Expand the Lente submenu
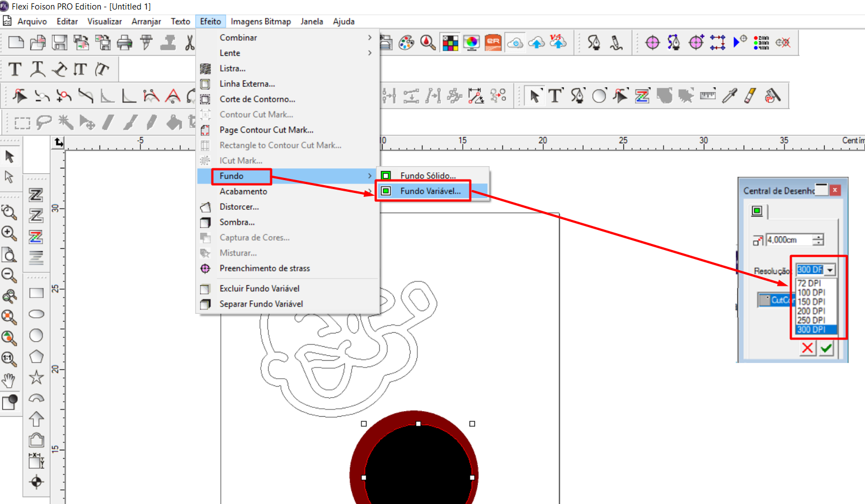The image size is (865, 504). (x=288, y=53)
